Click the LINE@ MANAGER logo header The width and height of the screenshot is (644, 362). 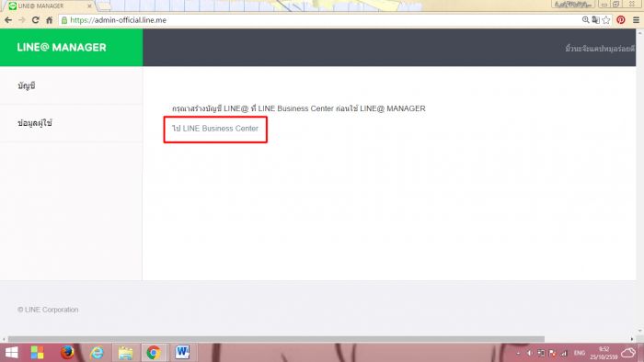point(62,48)
